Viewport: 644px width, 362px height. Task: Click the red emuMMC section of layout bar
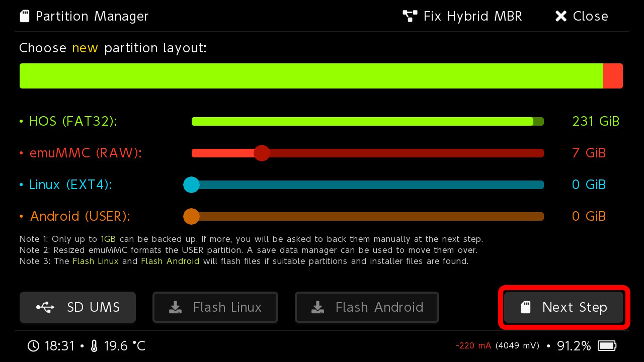[x=613, y=76]
